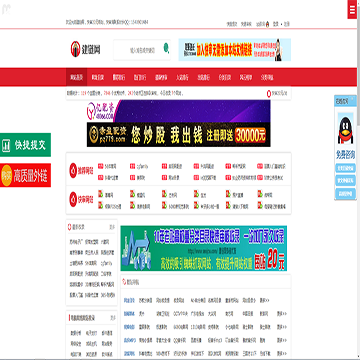Open the 您炒股 我出钱 banner ad

click(x=179, y=135)
